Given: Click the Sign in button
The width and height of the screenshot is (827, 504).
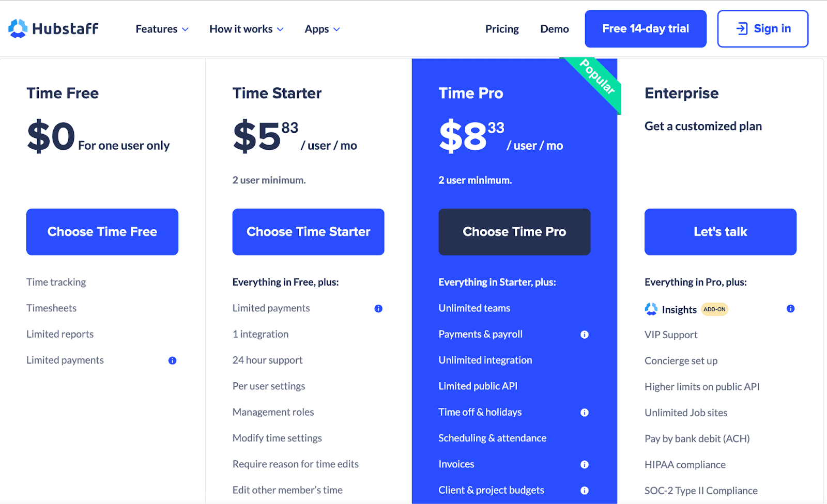Looking at the screenshot, I should [762, 29].
